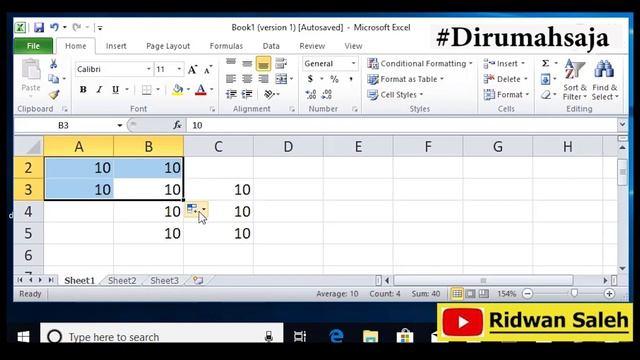Click the Increase Font Size icon
Viewport: 640px width, 360px height.
click(192, 69)
